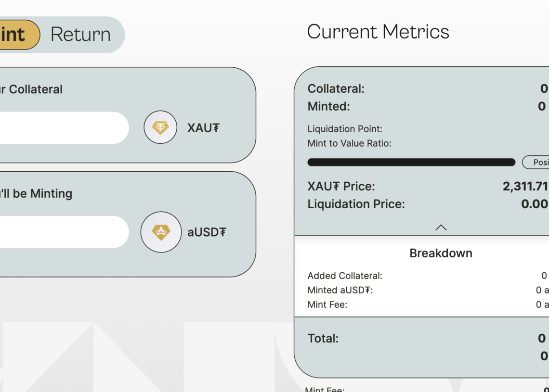The height and width of the screenshot is (392, 549).
Task: Click the XAU₮ token label
Action: (x=203, y=128)
